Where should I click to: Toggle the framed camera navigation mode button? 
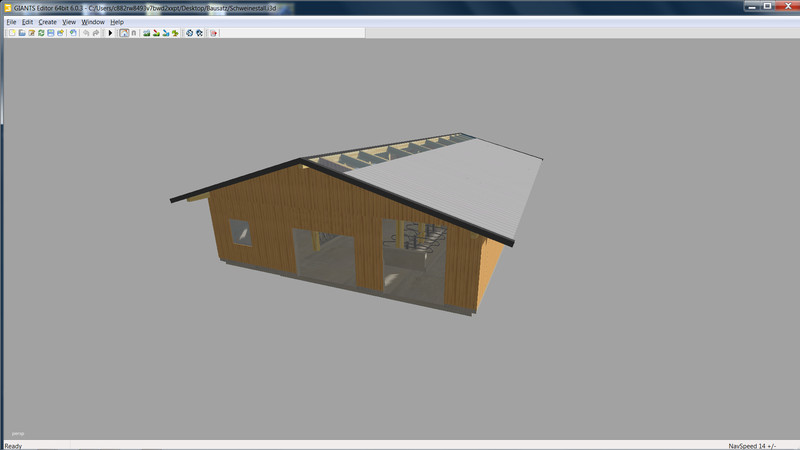pyautogui.click(x=123, y=33)
